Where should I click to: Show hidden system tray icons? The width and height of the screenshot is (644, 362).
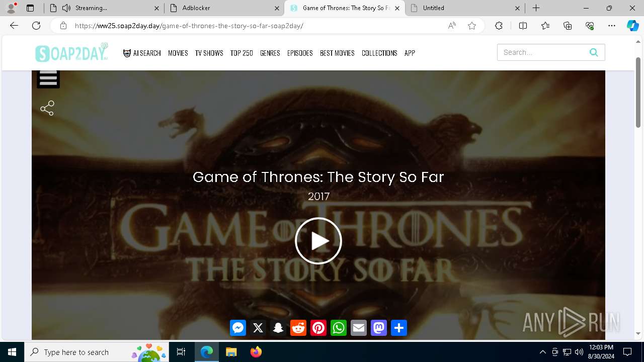[x=543, y=352]
